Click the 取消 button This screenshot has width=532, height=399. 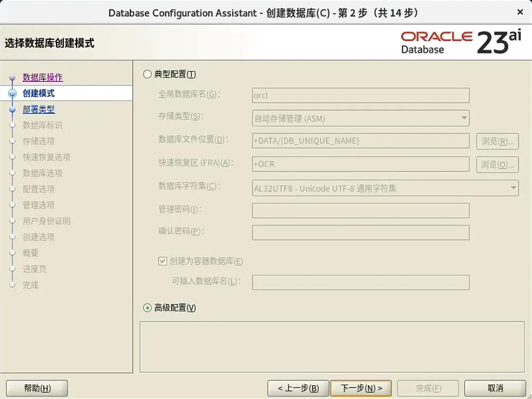495,387
